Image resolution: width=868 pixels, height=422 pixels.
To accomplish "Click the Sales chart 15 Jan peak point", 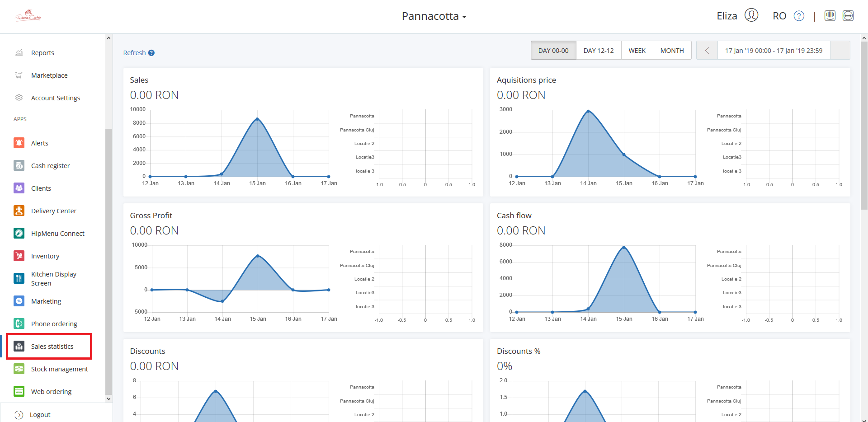I will point(257,119).
